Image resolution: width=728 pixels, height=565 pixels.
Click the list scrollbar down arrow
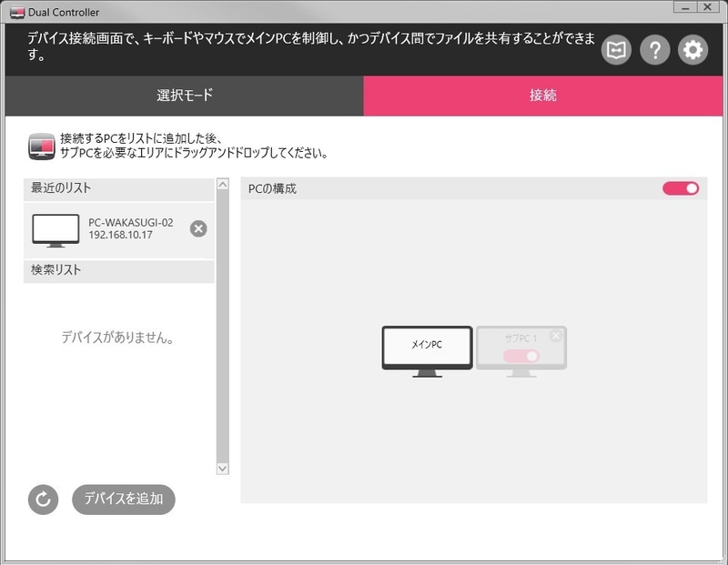tap(223, 469)
